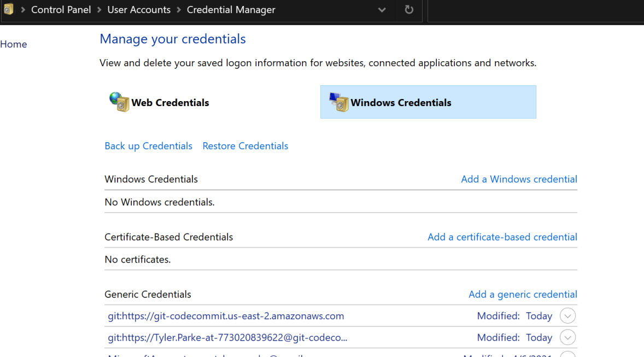This screenshot has width=644, height=357.
Task: Navigate to Control Panel breadcrumb
Action: click(x=61, y=10)
